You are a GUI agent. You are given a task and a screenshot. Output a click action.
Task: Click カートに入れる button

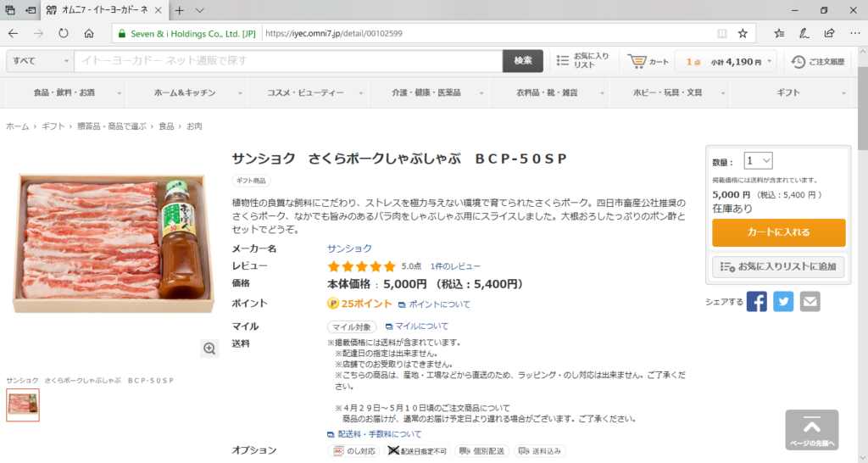click(x=779, y=232)
